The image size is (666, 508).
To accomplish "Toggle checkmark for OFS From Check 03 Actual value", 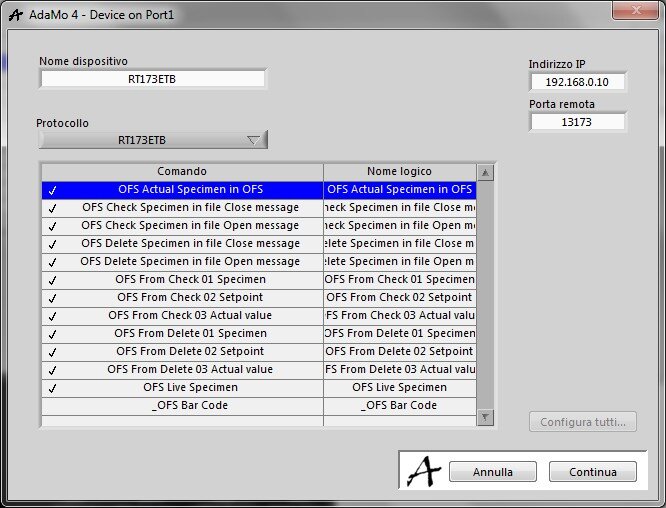I will [52, 316].
